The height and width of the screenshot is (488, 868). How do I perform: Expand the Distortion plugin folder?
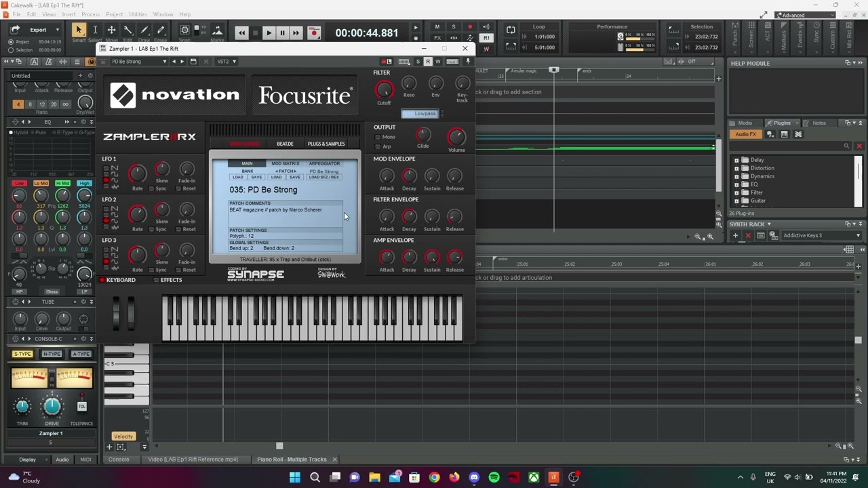coord(737,169)
